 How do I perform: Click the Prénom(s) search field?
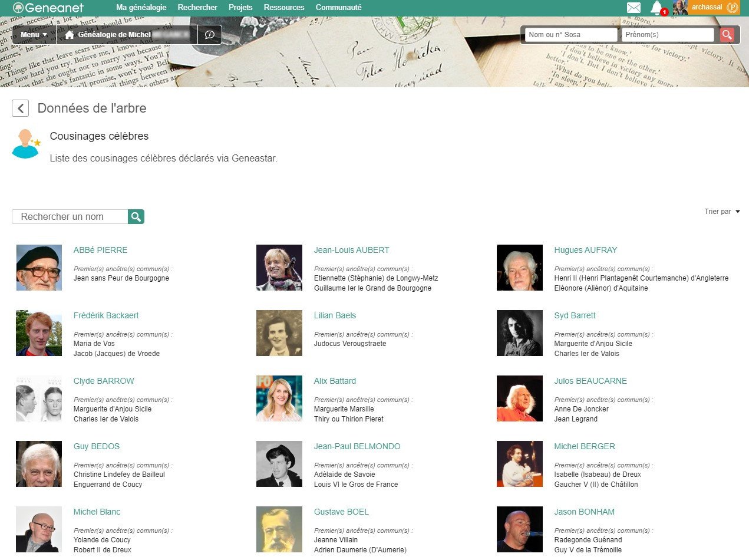[x=667, y=35]
